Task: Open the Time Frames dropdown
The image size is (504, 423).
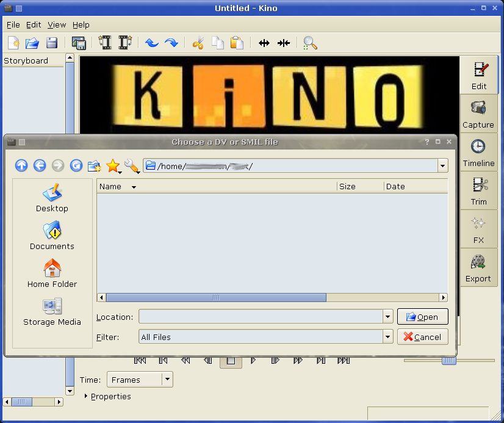Action: pos(140,380)
